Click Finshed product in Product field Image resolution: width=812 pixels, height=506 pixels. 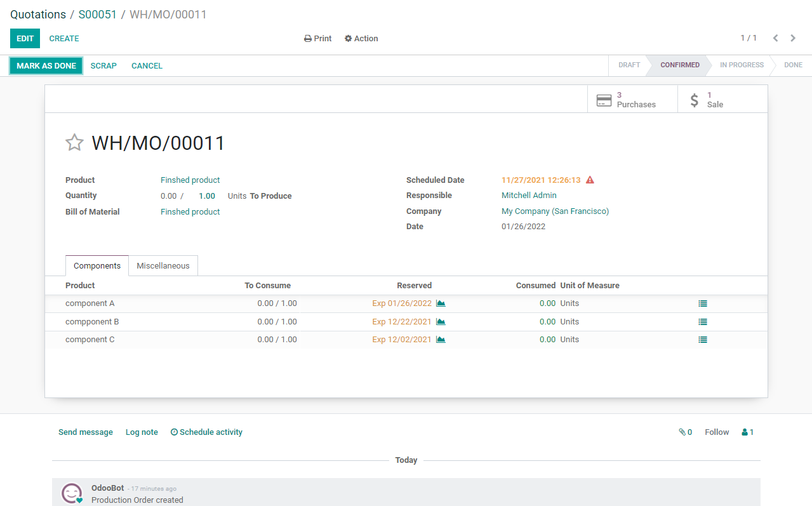[x=190, y=180]
